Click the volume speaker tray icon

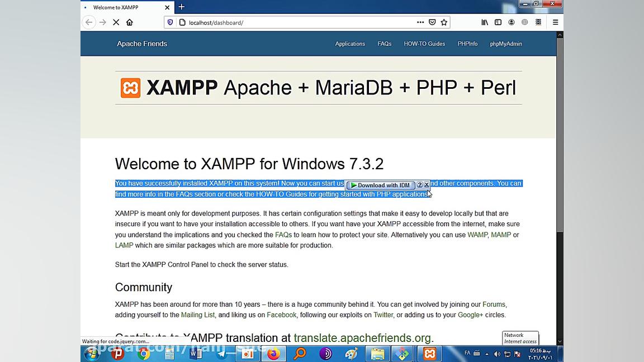pos(497,354)
